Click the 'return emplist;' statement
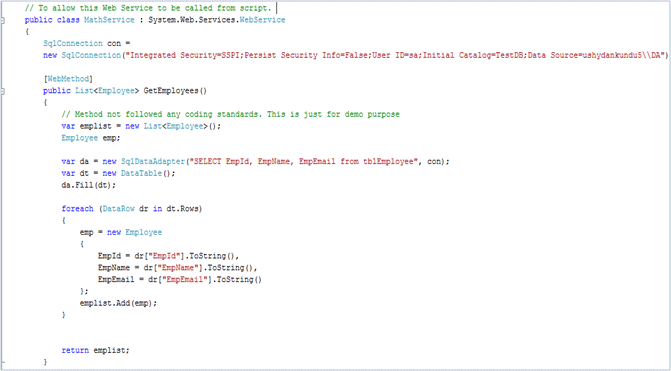This screenshot has height=371, width=671. tap(95, 350)
